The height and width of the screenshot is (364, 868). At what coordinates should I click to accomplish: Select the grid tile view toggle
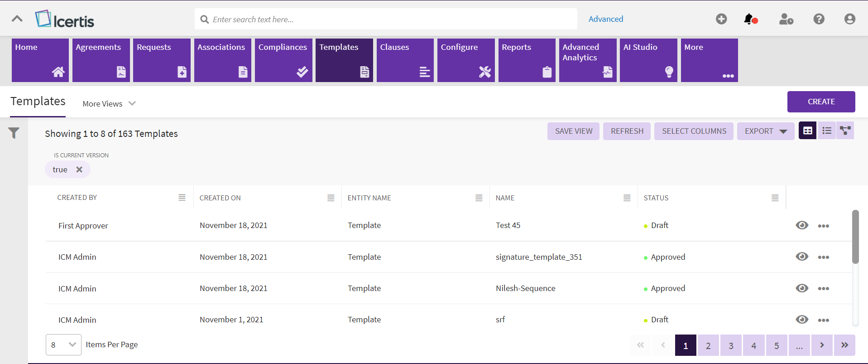(807, 131)
